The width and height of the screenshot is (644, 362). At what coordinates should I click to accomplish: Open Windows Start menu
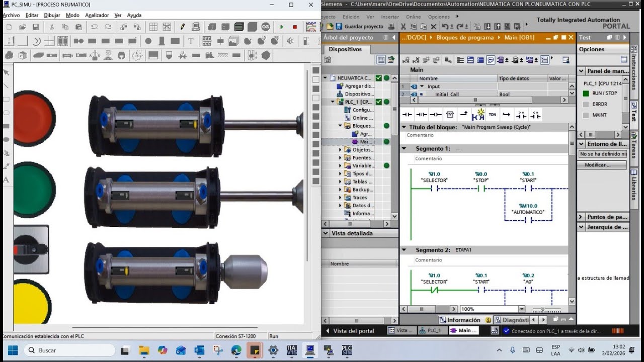pyautogui.click(x=13, y=350)
